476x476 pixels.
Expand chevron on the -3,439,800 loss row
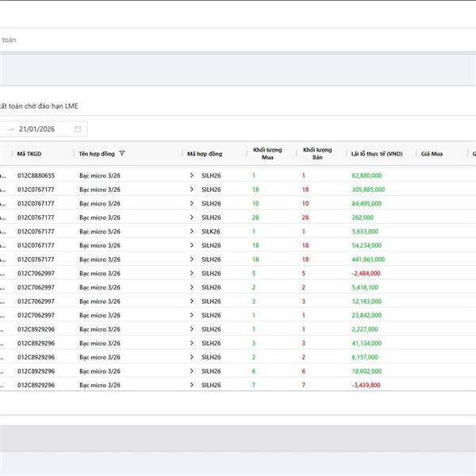(x=191, y=385)
